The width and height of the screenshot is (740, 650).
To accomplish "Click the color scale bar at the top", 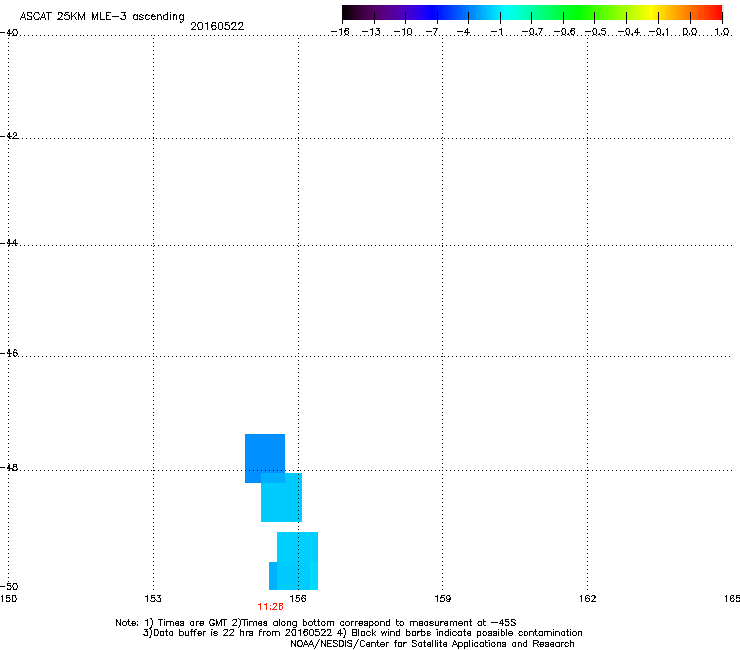I will [x=532, y=13].
